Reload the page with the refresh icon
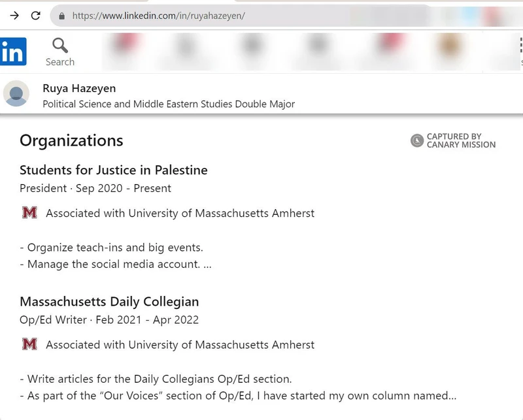523x420 pixels. coord(36,16)
